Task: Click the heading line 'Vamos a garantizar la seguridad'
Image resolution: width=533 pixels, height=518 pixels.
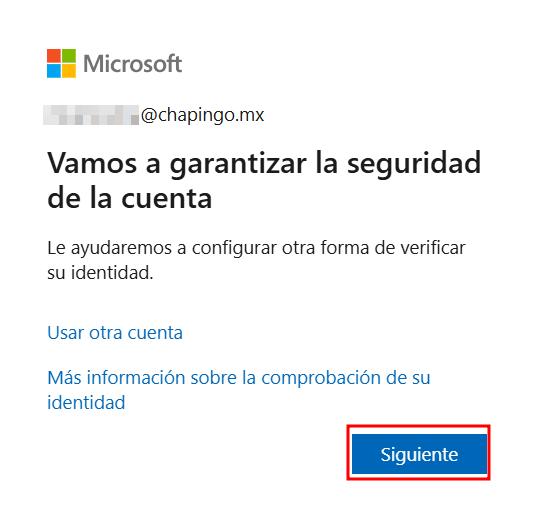Action: coord(264,164)
